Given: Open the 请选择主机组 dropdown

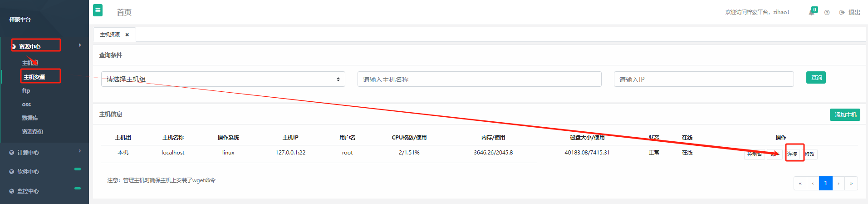Looking at the screenshot, I should (223, 79).
